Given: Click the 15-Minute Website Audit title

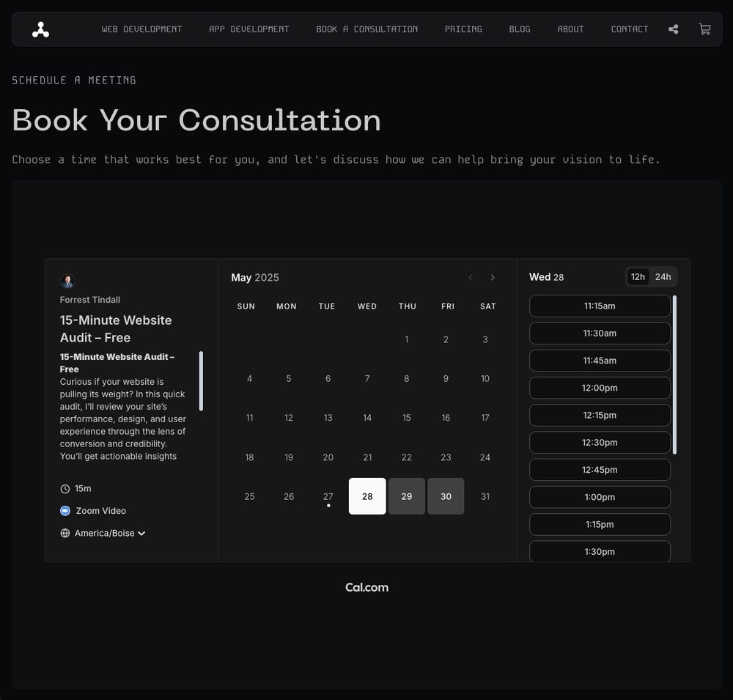Looking at the screenshot, I should (x=116, y=328).
